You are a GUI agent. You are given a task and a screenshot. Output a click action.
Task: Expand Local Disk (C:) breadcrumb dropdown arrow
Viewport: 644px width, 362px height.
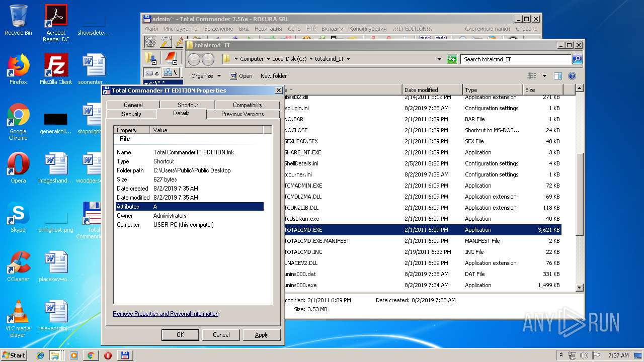tap(311, 59)
